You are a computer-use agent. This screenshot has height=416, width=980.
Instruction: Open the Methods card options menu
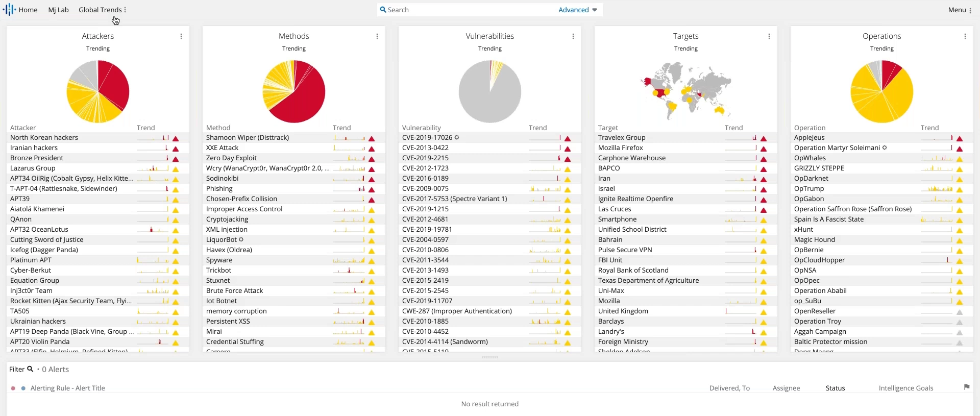click(377, 36)
